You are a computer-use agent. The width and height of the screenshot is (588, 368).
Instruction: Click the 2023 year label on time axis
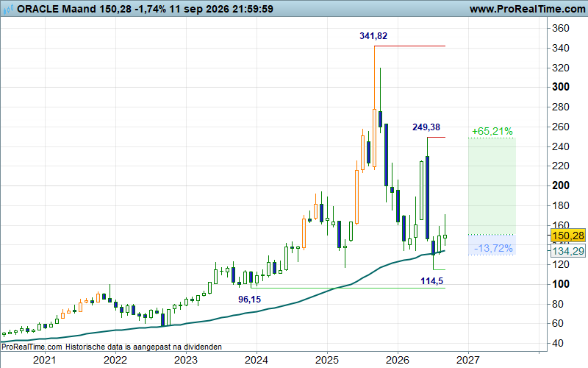(186, 361)
